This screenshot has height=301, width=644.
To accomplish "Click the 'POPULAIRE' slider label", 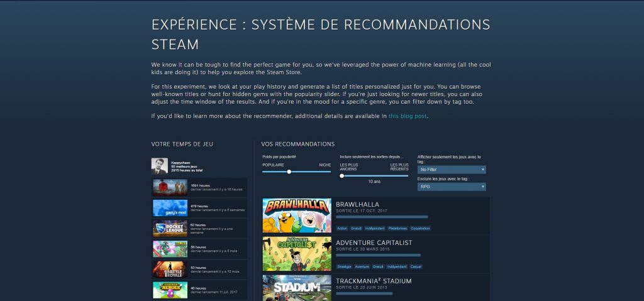I will tap(273, 165).
